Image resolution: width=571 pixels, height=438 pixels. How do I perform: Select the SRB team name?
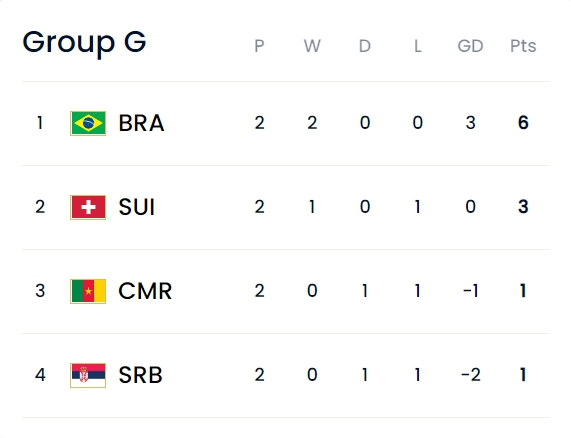pos(140,375)
